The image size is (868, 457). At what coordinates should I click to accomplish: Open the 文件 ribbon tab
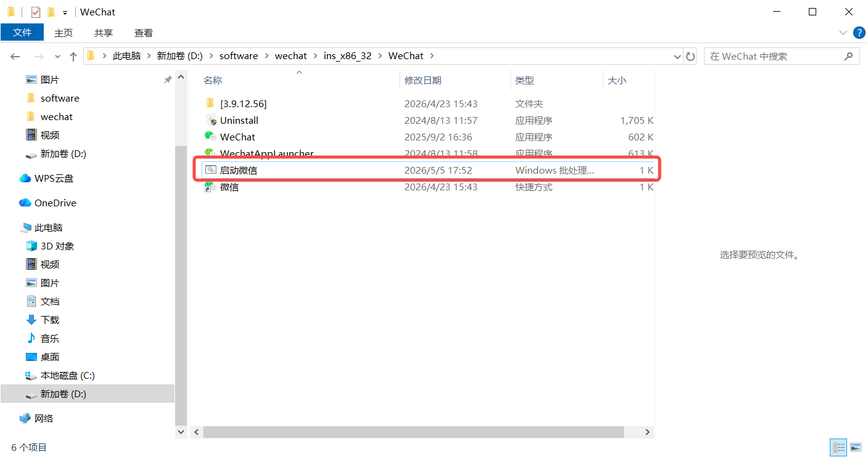tap(22, 33)
